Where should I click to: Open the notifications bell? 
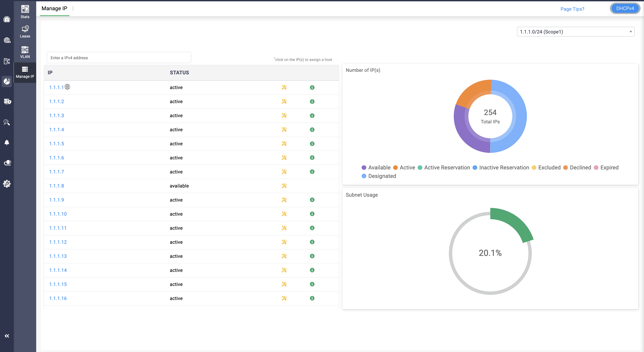7,142
